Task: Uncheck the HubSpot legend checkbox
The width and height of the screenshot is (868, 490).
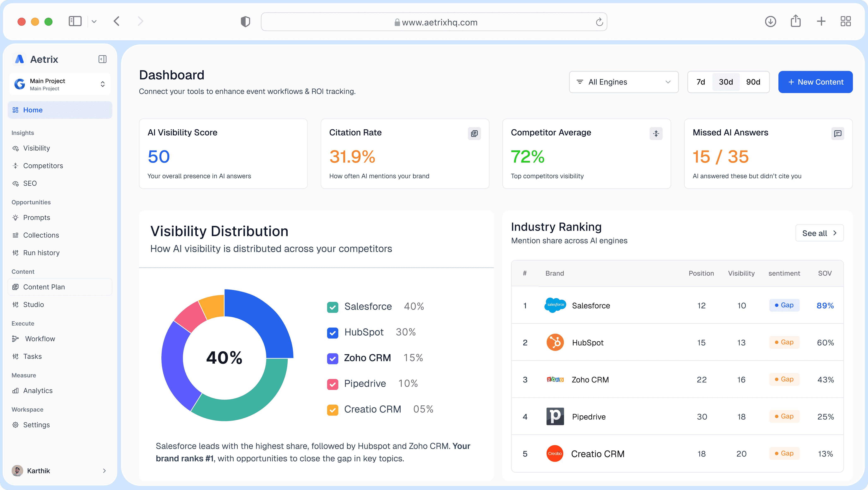Action: click(x=333, y=333)
